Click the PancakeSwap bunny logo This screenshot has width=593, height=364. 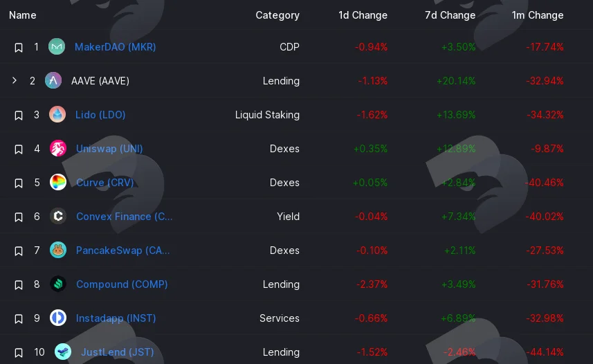(x=58, y=250)
